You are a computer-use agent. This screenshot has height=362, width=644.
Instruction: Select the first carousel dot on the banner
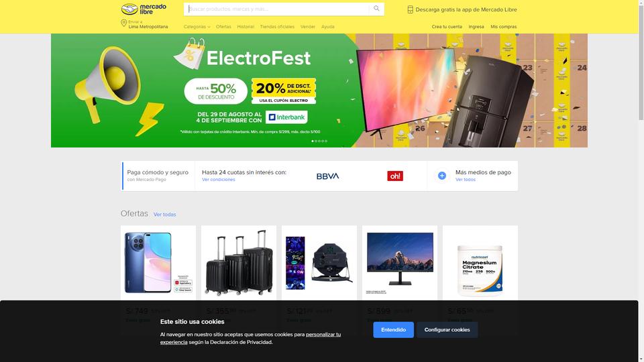point(313,141)
